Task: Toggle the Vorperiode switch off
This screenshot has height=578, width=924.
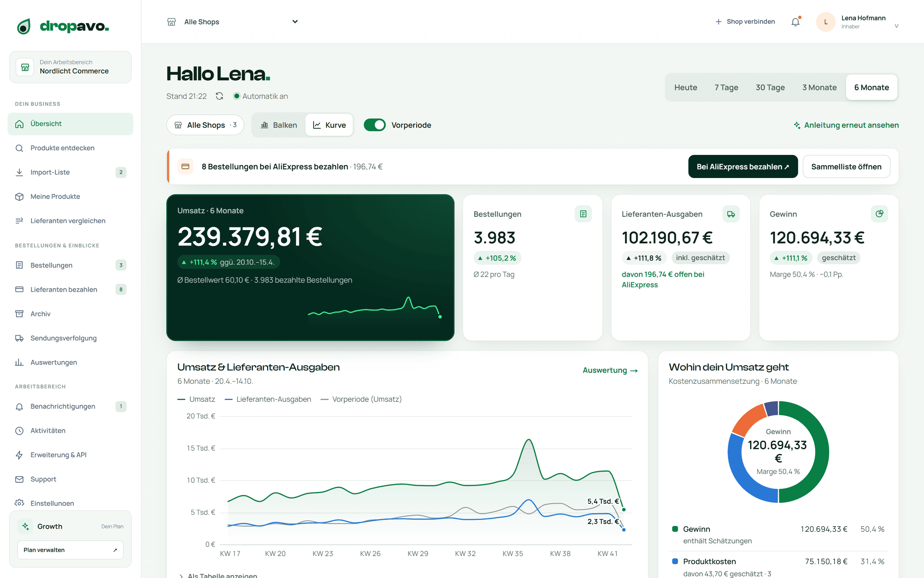Action: tap(375, 125)
